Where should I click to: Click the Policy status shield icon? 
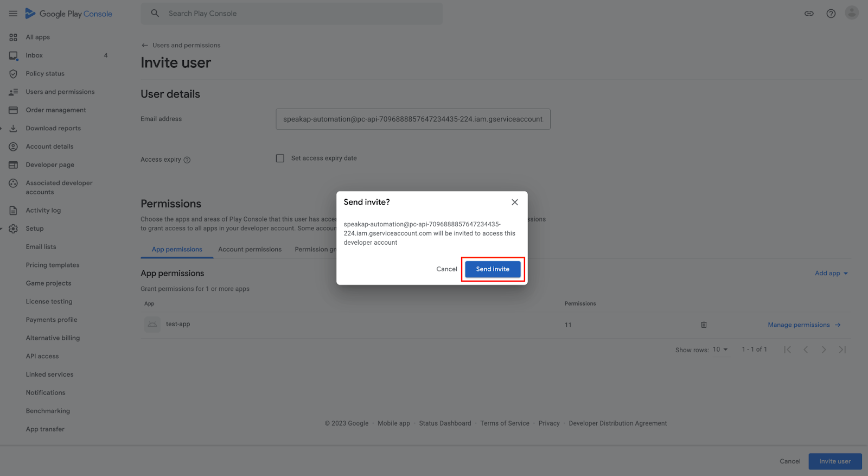click(13, 74)
